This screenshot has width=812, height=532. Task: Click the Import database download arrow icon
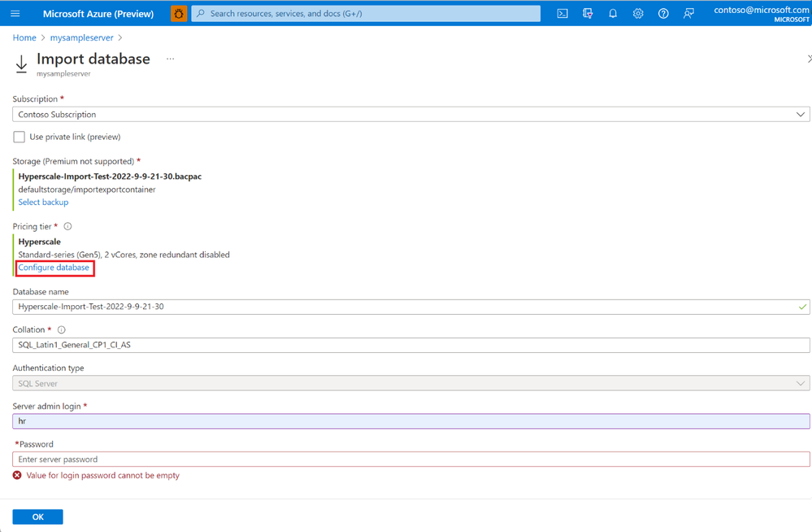point(21,64)
